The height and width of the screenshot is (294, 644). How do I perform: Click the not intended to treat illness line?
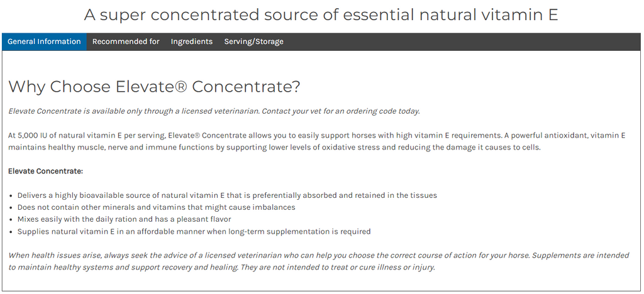(222, 268)
